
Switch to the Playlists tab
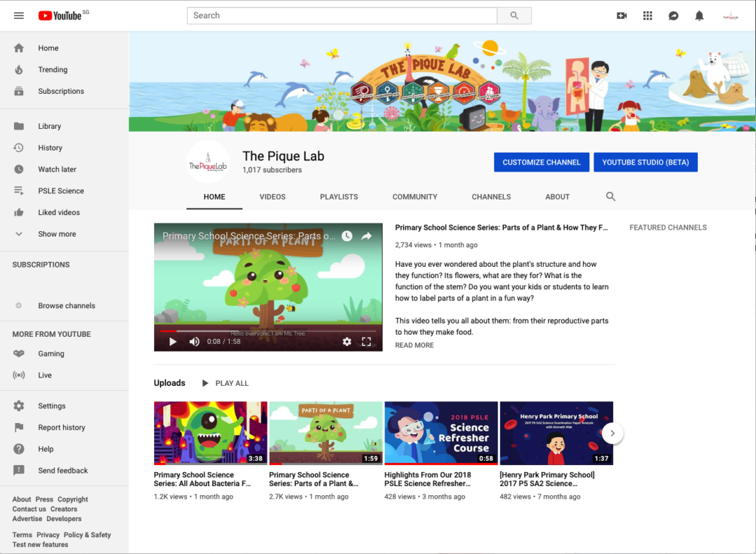click(x=339, y=197)
